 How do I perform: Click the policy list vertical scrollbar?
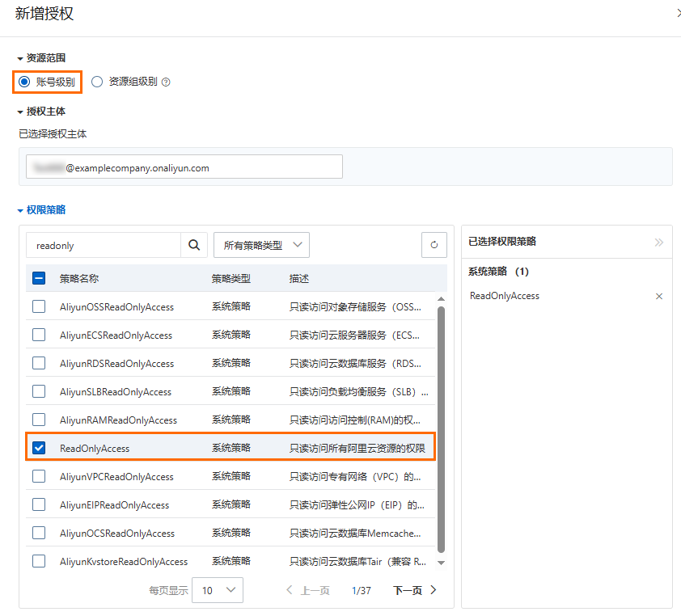(441, 429)
